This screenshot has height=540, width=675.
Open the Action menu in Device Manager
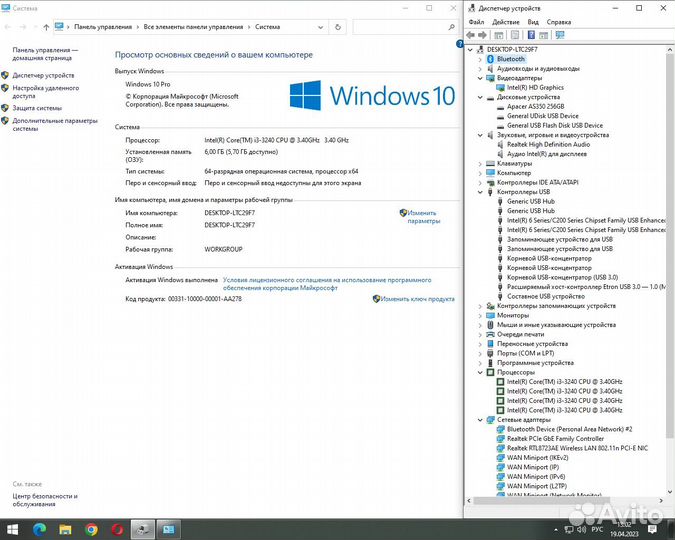click(x=505, y=22)
